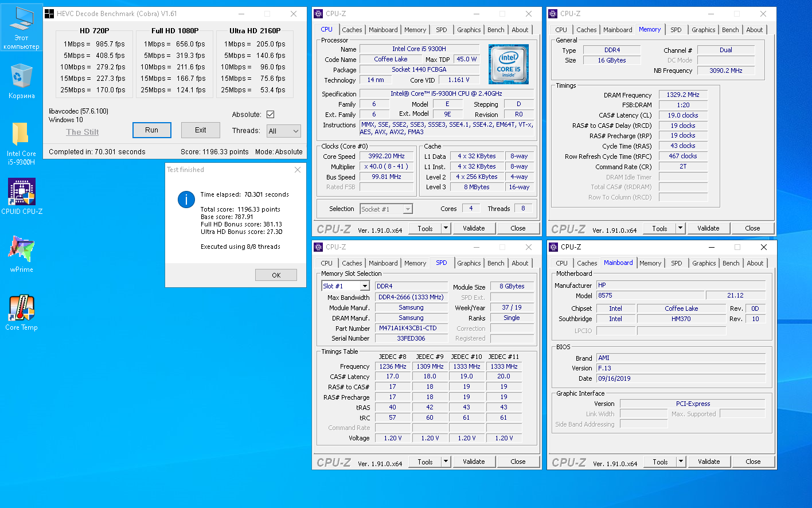Open the Socket #1 selection dropdown
This screenshot has height=508, width=812.
tap(386, 209)
